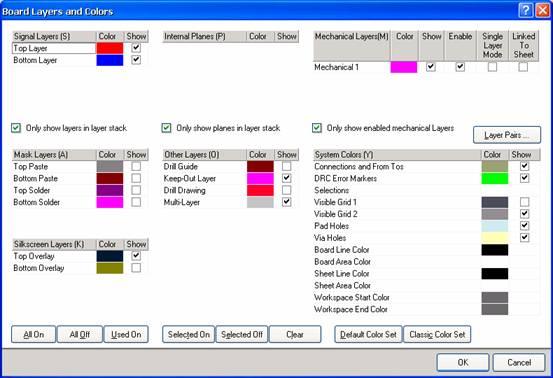Click the help question mark icon

pyautogui.click(x=525, y=11)
